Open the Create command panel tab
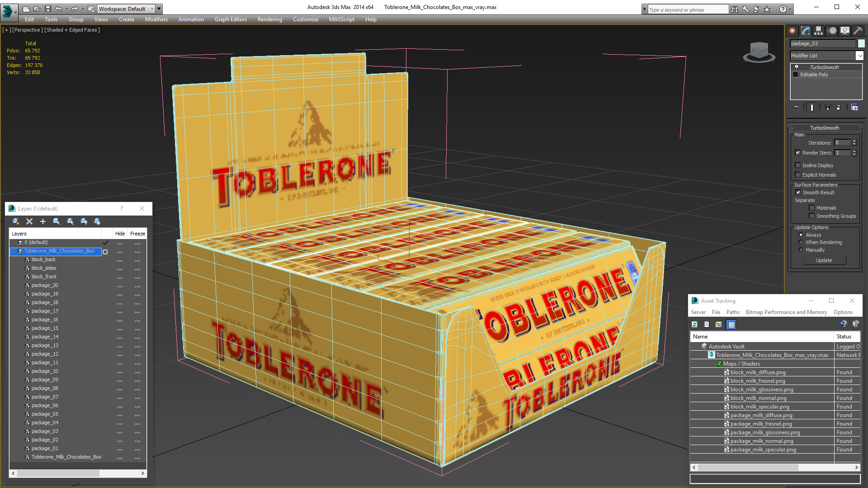The image size is (868, 488). tap(792, 31)
